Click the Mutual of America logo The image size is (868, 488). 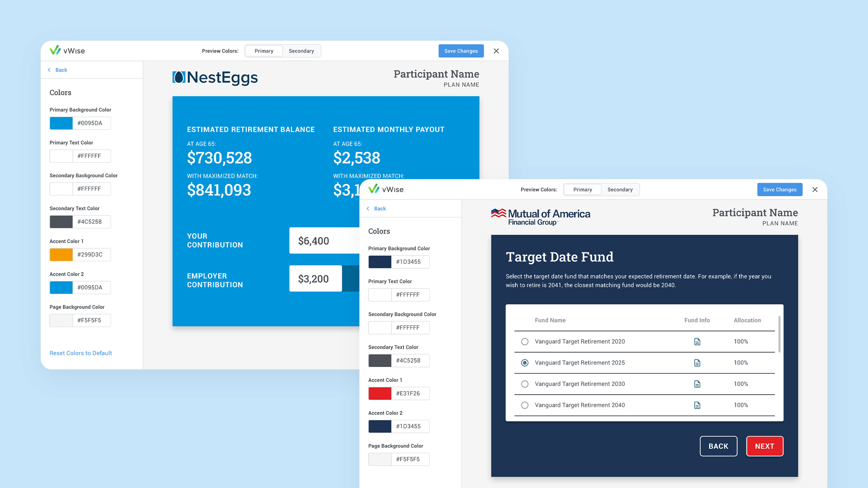point(541,217)
